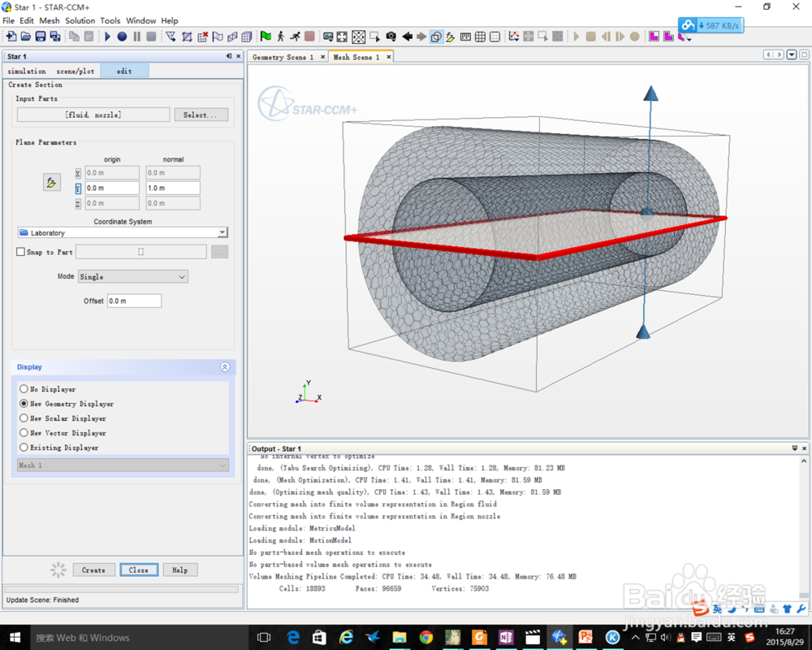Select the New Geometry Displayer radio button
This screenshot has width=812, height=650.
click(24, 403)
